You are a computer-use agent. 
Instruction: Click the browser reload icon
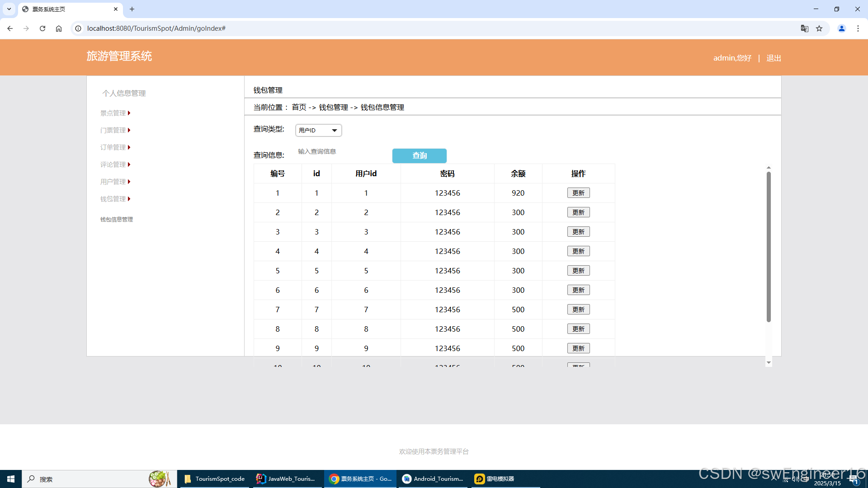(42, 28)
